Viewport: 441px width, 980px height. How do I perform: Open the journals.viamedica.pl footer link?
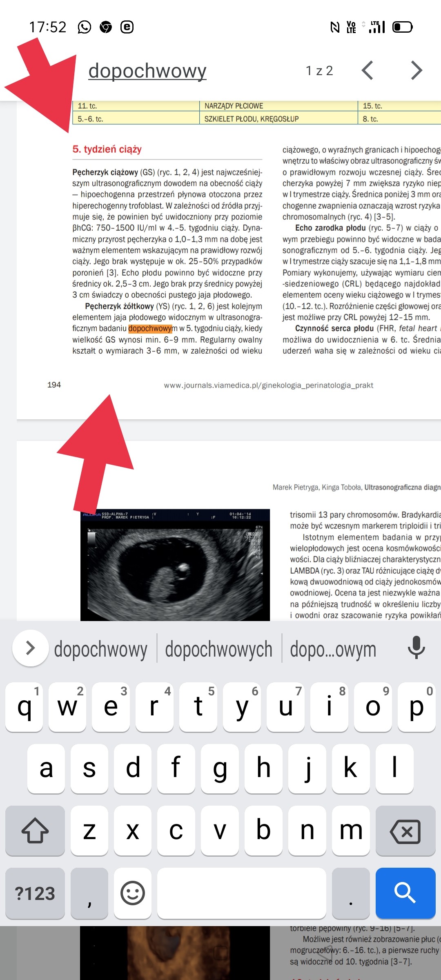click(x=268, y=385)
